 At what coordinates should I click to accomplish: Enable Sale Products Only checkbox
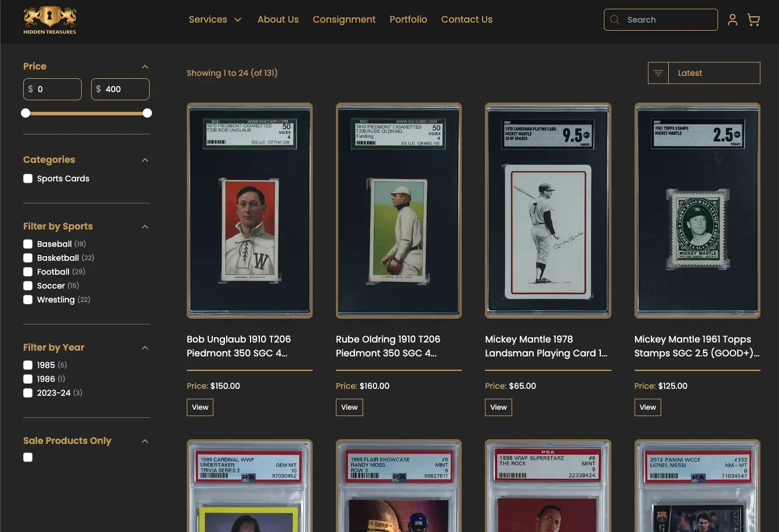[28, 457]
